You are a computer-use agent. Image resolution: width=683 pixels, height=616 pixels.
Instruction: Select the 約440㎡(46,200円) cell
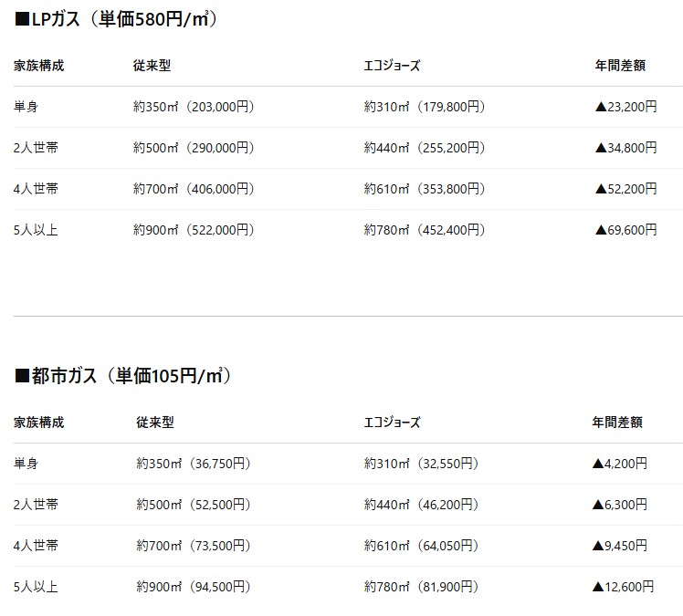(421, 505)
